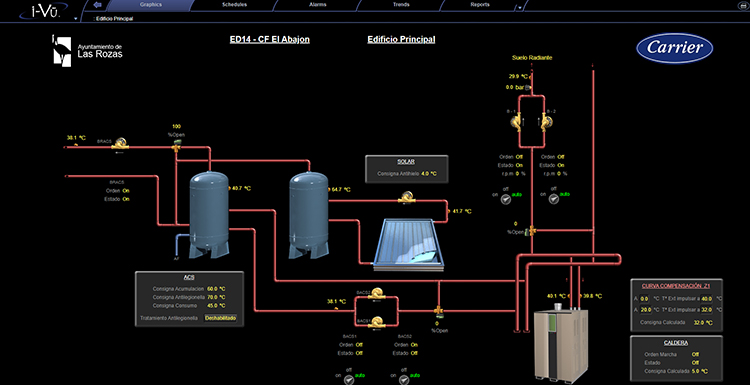The image size is (750, 385).
Task: Select the BACS2 pump icon
Action: point(377,293)
